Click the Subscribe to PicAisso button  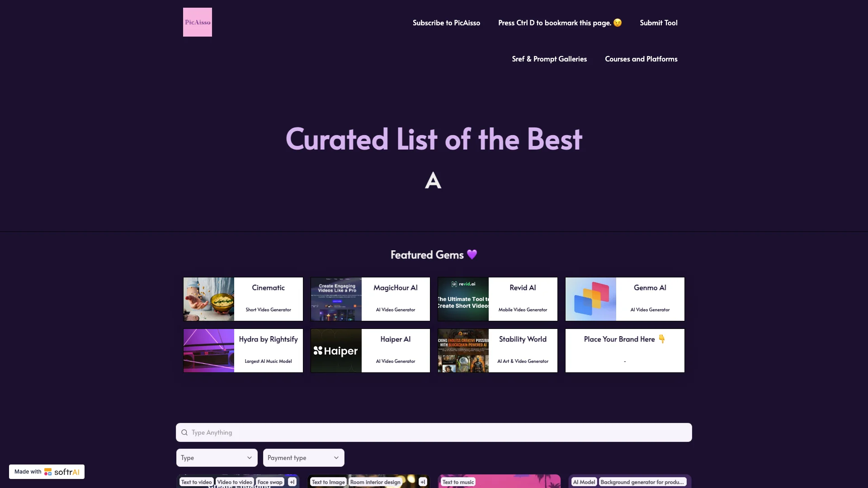pyautogui.click(x=446, y=22)
